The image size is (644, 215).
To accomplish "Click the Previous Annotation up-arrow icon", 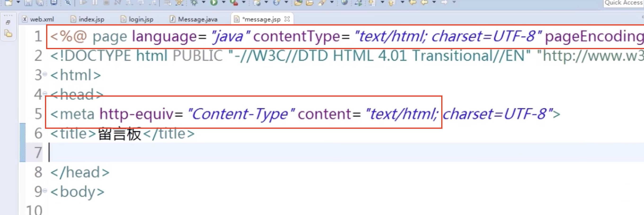I will click(392, 3).
